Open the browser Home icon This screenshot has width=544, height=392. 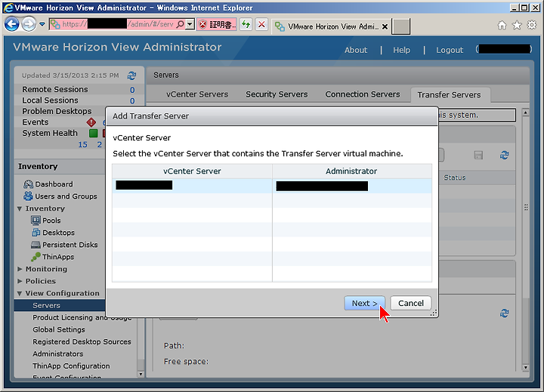tap(502, 25)
